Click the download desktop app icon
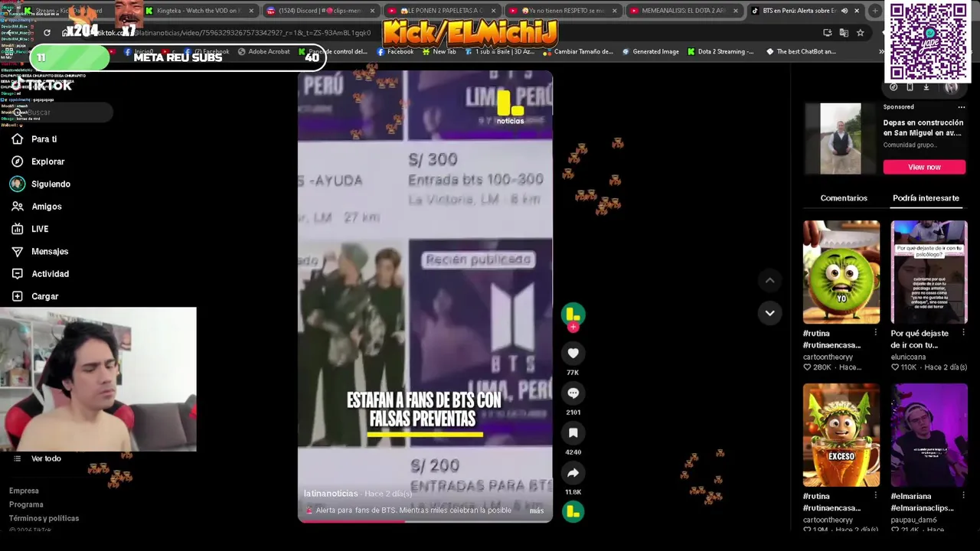This screenshot has height=551, width=980. (926, 86)
